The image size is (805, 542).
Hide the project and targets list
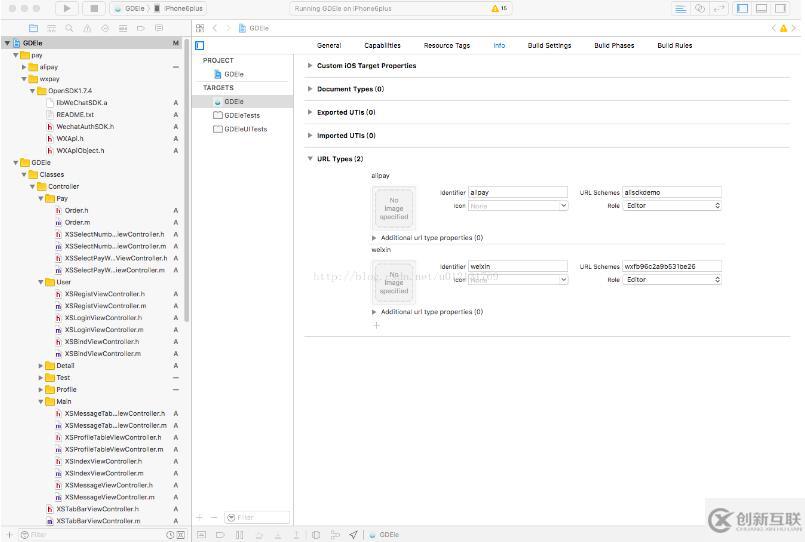pos(200,46)
